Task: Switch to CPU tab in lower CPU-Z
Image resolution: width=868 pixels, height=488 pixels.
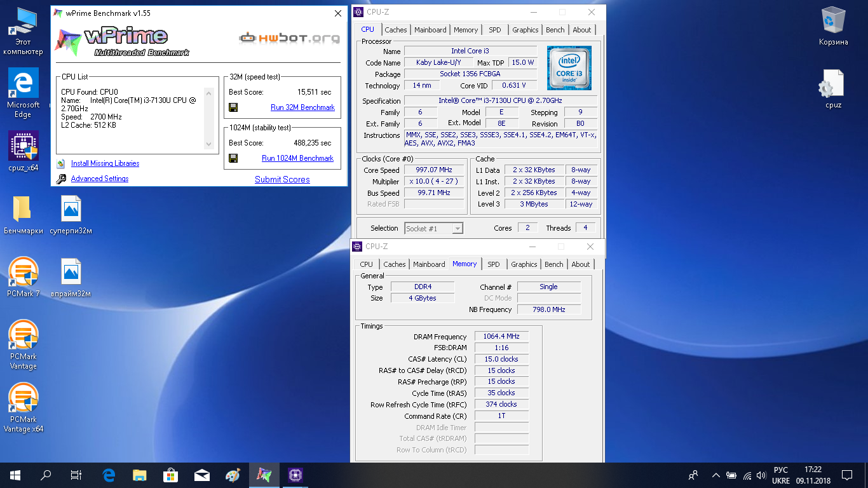Action: click(x=367, y=264)
